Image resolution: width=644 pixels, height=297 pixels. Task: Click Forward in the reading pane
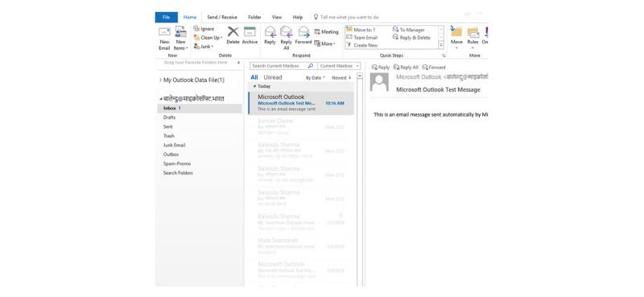coord(434,67)
